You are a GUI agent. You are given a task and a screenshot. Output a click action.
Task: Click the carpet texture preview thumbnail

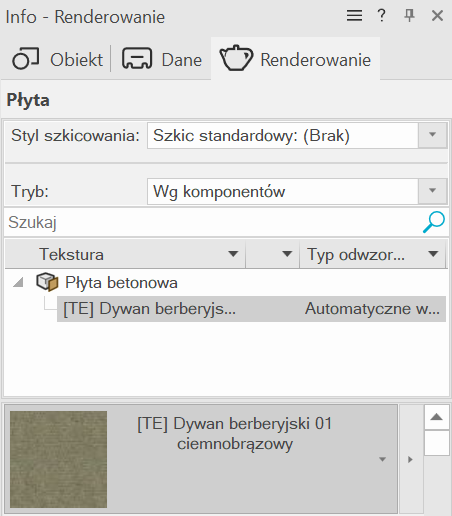58,459
